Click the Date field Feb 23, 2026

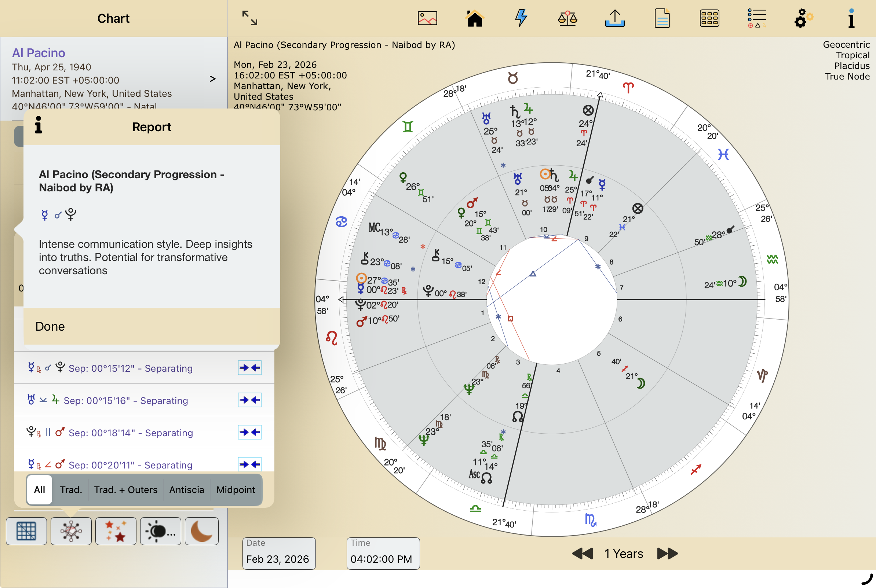278,554
